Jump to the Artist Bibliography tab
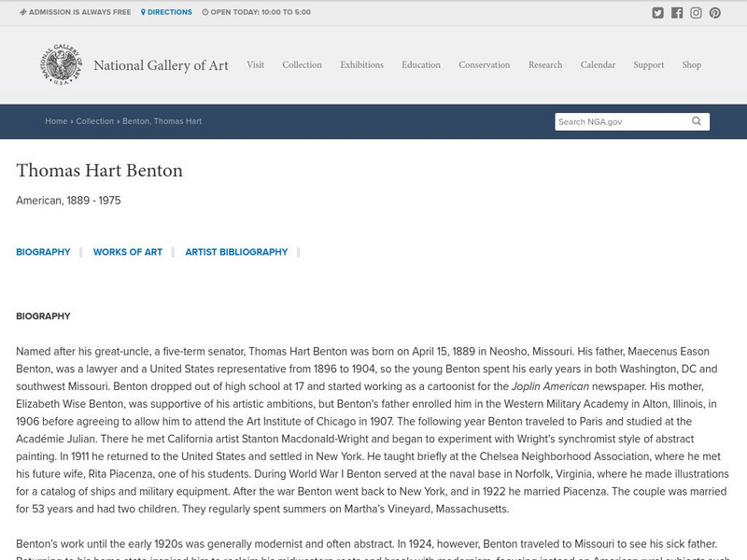The image size is (747, 560). click(x=236, y=252)
